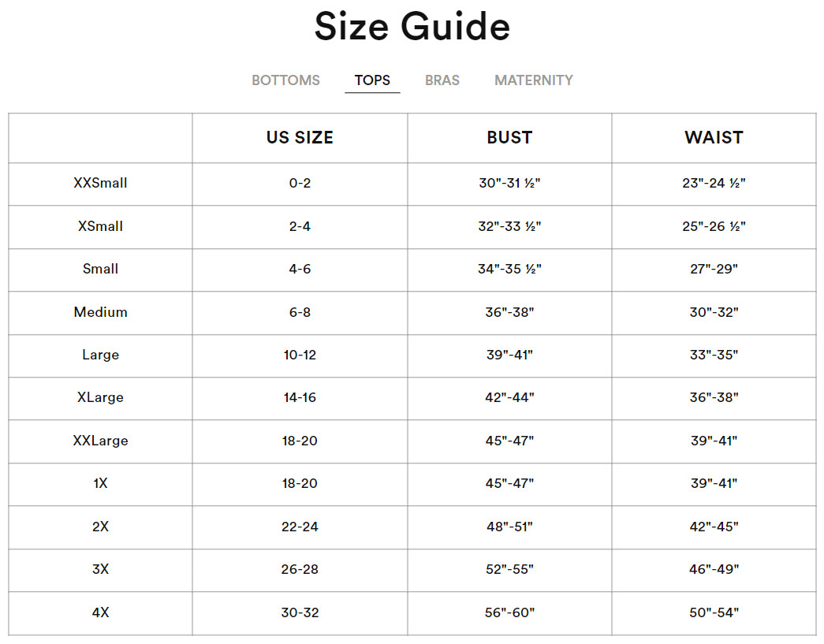
Task: Click the WAIST column header
Action: (714, 138)
